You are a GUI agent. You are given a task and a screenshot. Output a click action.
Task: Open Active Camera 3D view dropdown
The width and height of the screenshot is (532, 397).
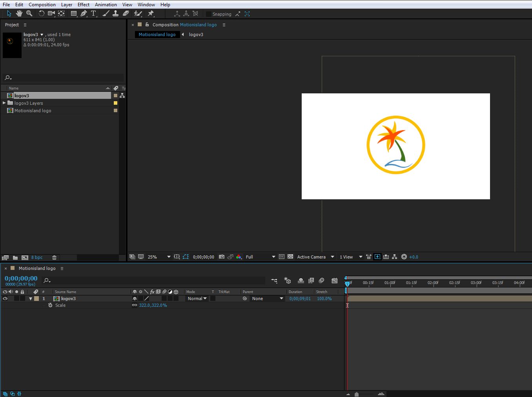click(315, 257)
